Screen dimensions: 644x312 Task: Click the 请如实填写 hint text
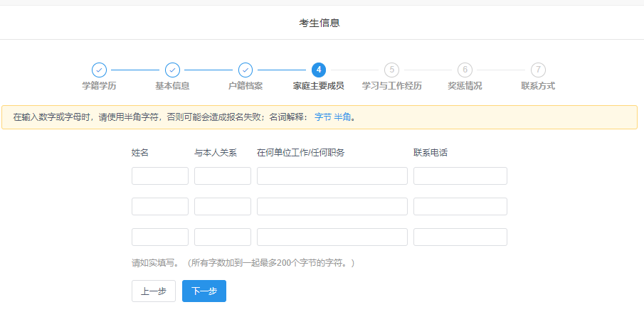tap(243, 263)
